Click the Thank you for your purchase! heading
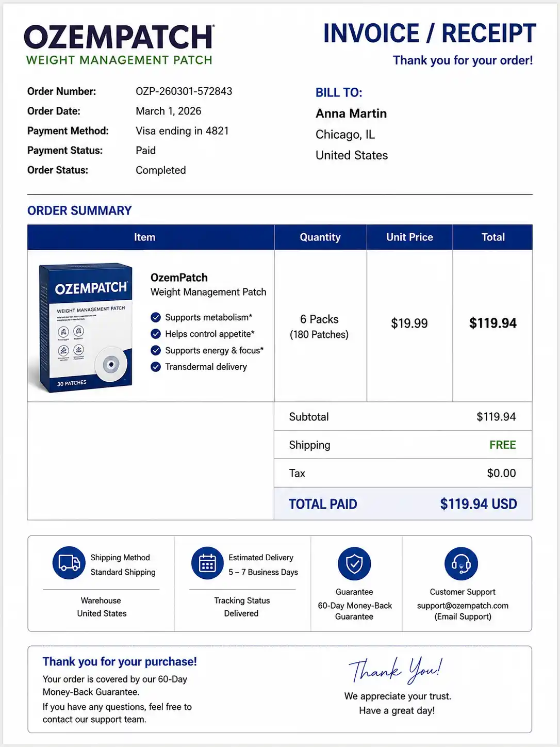Viewport: 560px width, 747px height. pyautogui.click(x=120, y=661)
